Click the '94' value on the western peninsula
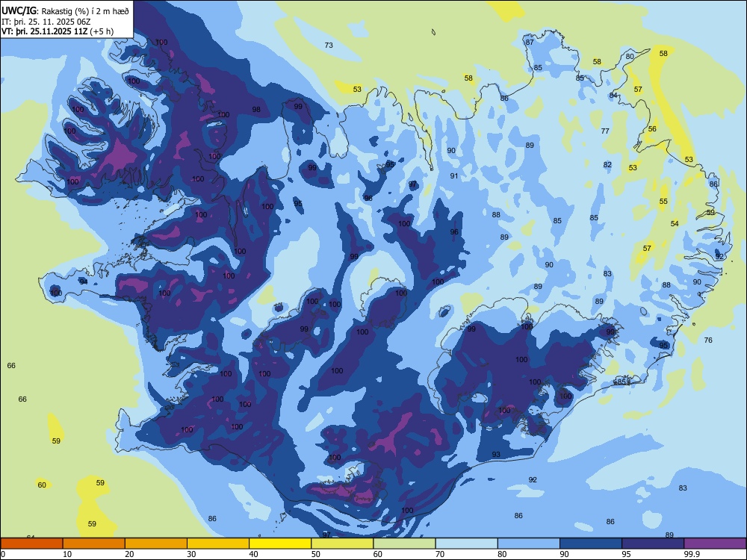 84,282
